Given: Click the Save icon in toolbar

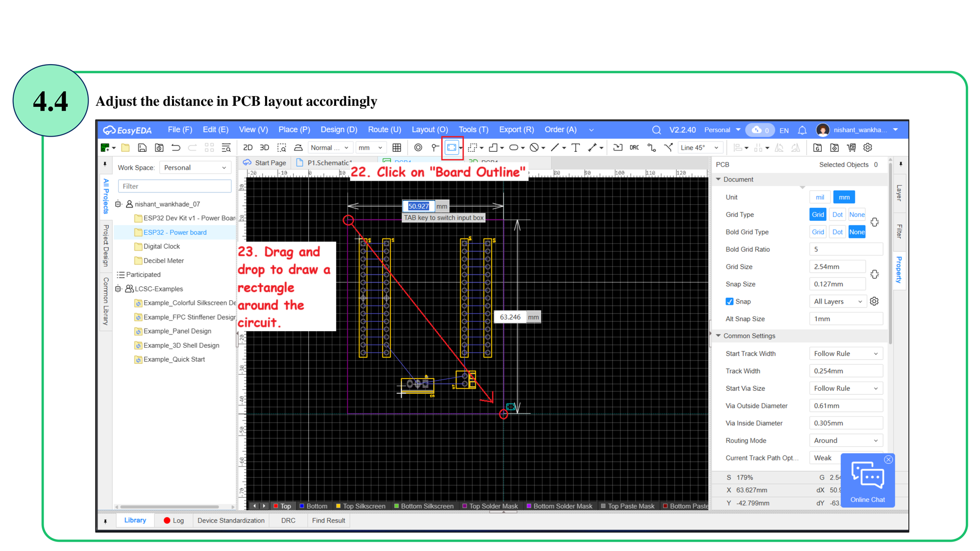Looking at the screenshot, I should tap(142, 147).
